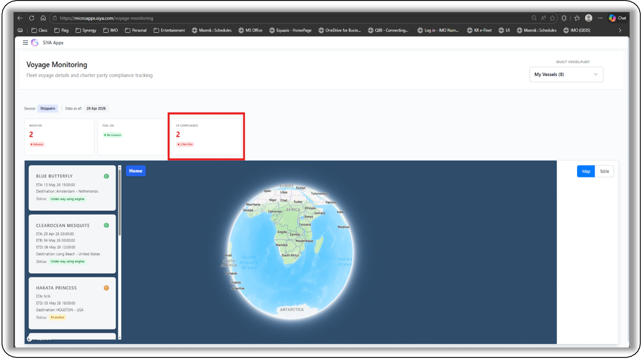Viewport: 644px width, 359px height.
Task: Click HAKATA PRINCESS orange location icon
Action: (106, 288)
